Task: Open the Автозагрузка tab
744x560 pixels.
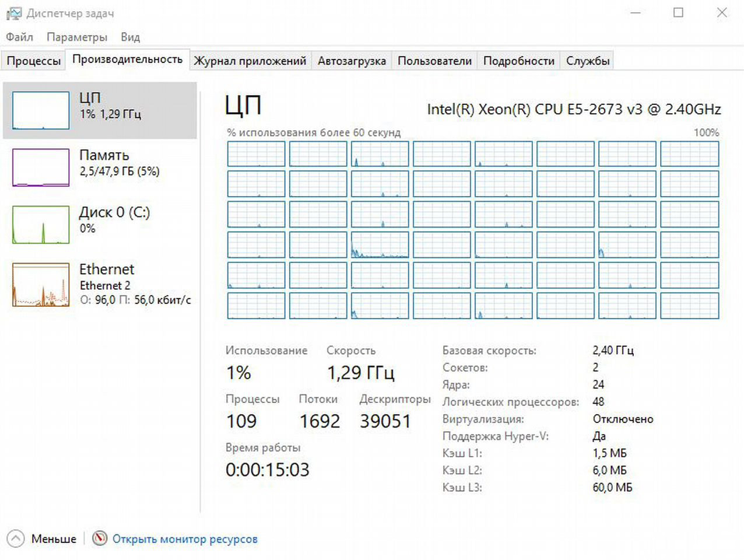Action: point(352,61)
